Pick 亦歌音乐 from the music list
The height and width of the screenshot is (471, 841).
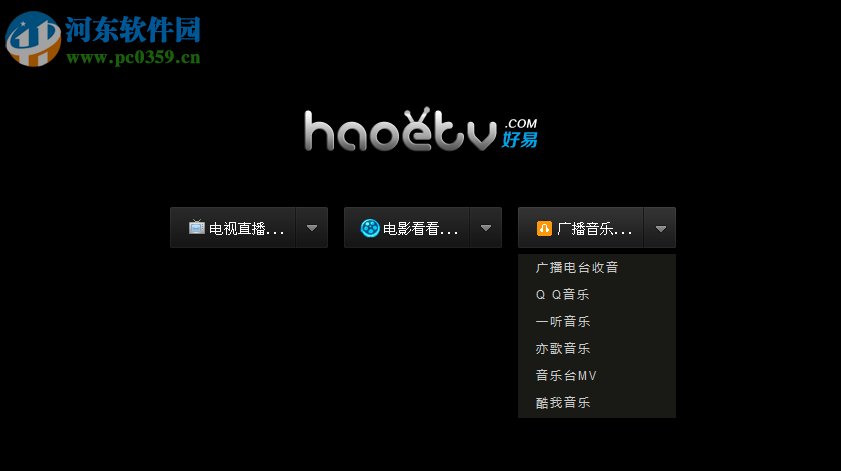pos(597,348)
